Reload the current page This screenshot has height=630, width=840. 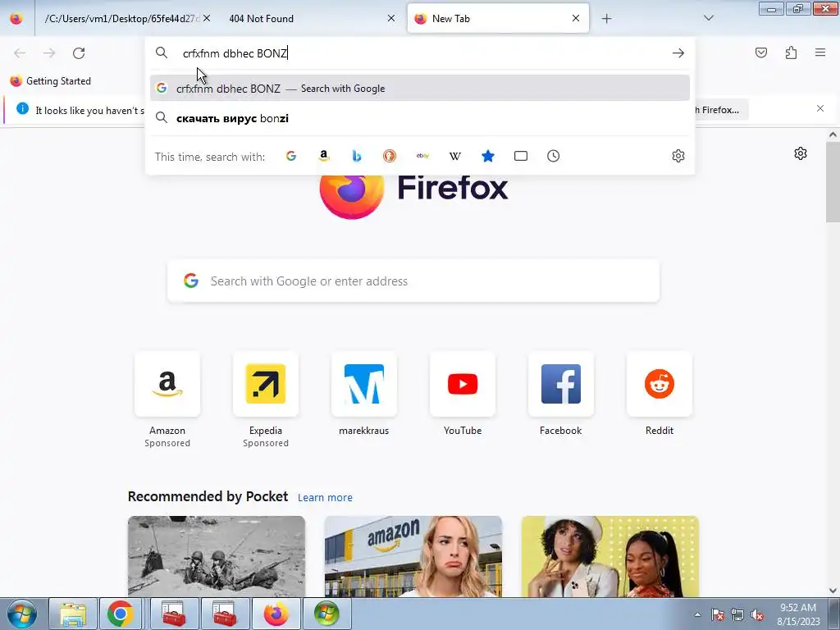pyautogui.click(x=79, y=53)
